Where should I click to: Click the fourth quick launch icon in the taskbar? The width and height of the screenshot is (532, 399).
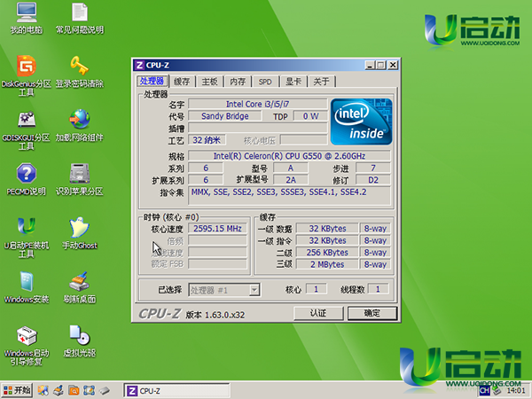coord(89,390)
